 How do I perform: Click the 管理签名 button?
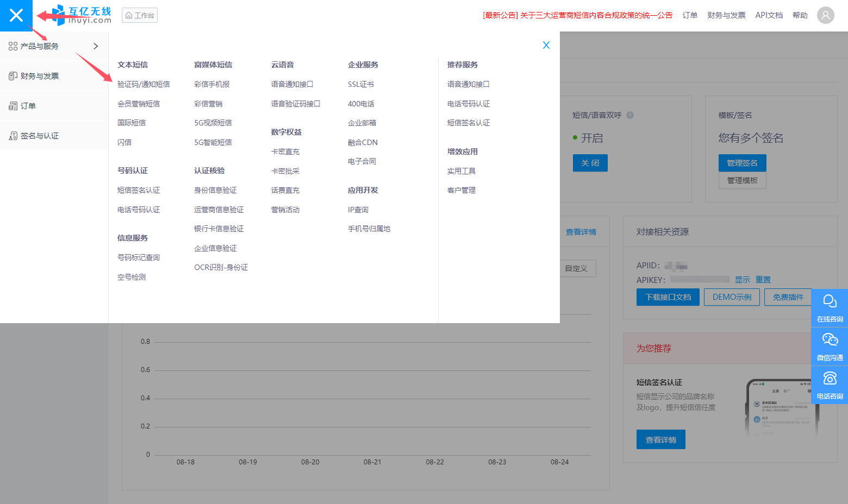point(742,163)
